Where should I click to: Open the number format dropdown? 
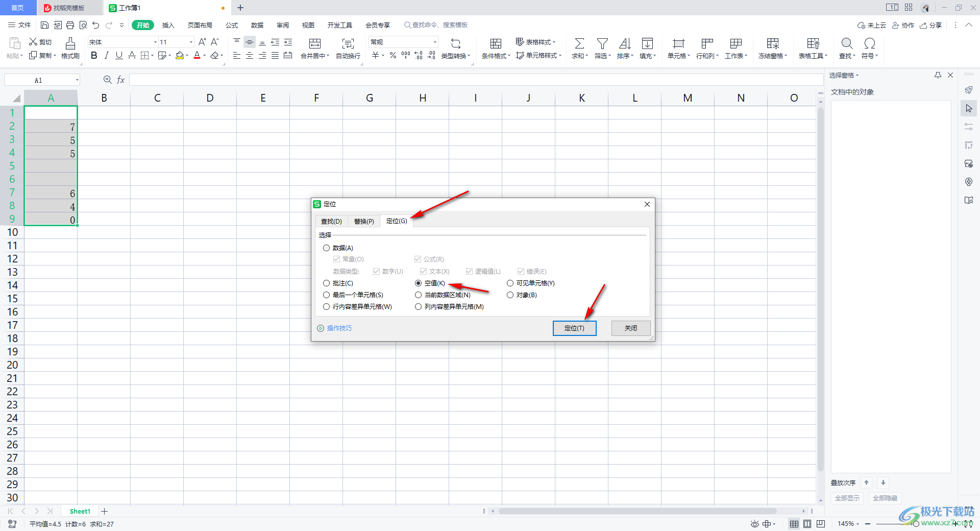coord(435,42)
